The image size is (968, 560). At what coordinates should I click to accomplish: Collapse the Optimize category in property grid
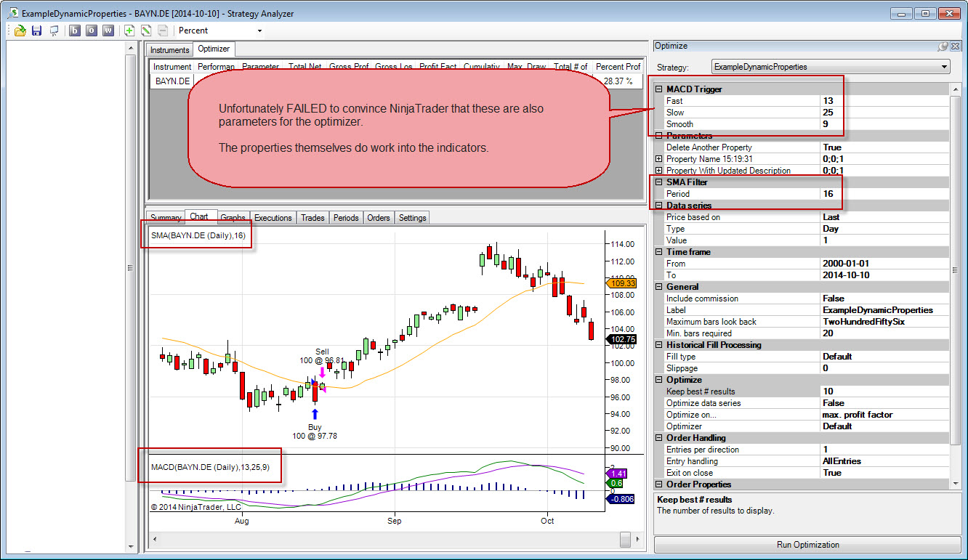(x=659, y=380)
